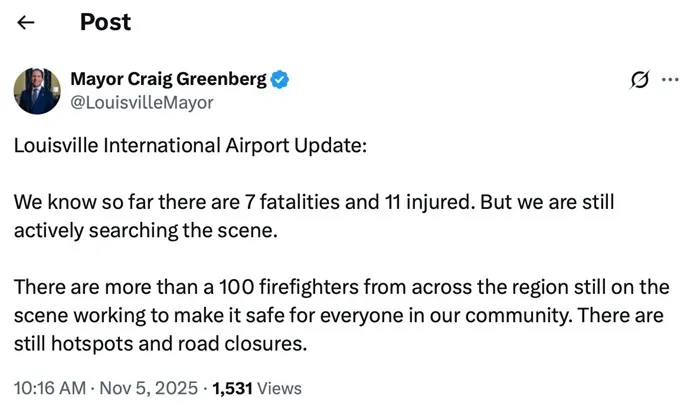Go back using the left arrow
Image resolution: width=700 pixels, height=419 pixels.
pyautogui.click(x=28, y=22)
